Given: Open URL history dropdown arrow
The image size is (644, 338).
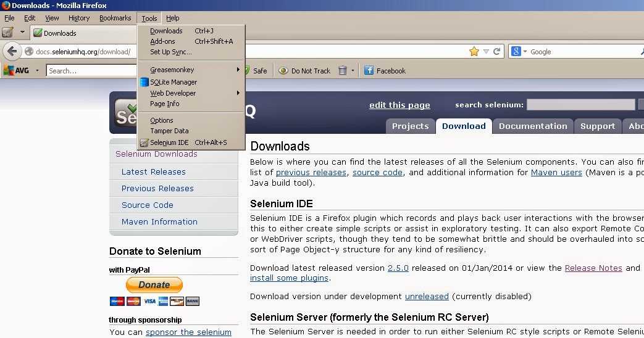Looking at the screenshot, I should 486,52.
